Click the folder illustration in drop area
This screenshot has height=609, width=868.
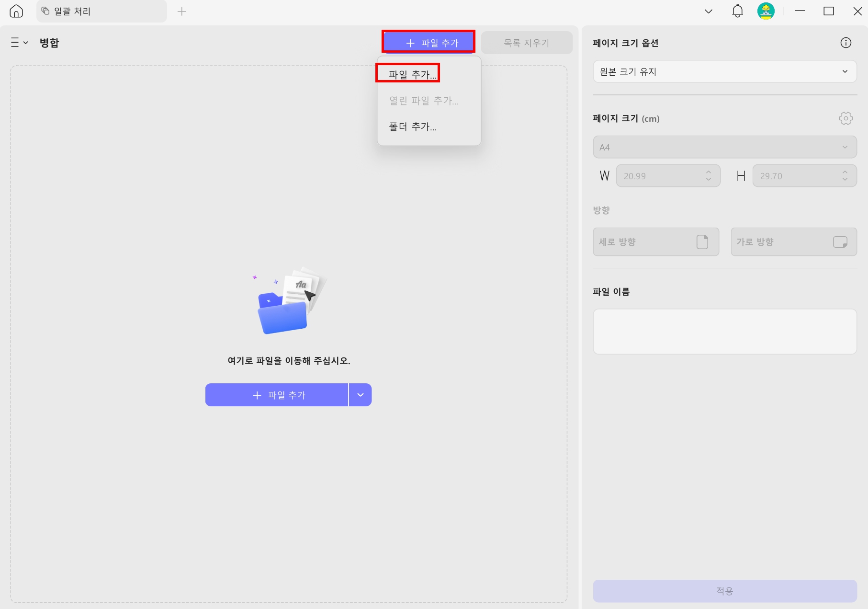289,301
